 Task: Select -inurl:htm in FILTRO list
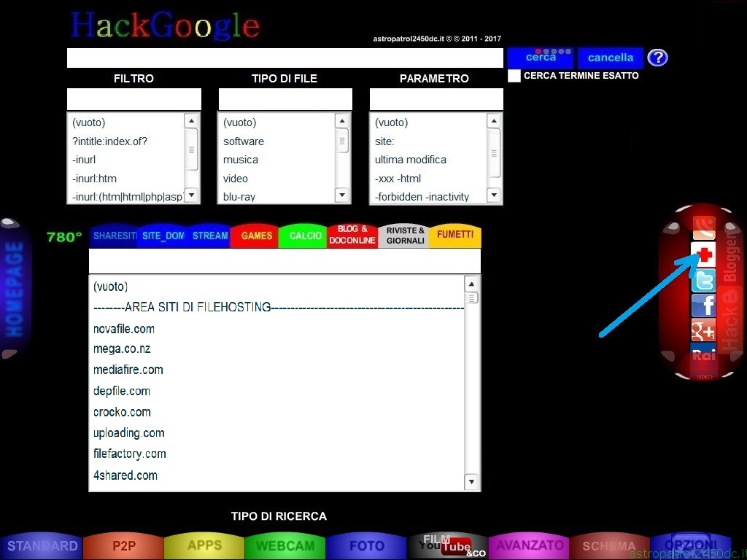coord(94,179)
